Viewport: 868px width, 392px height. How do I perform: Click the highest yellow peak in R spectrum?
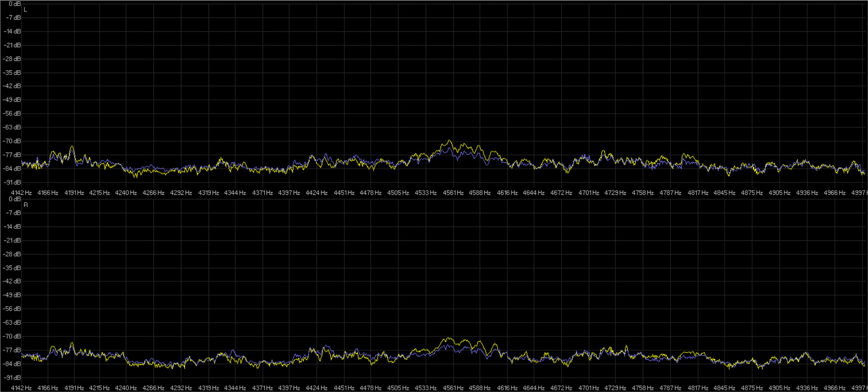click(x=448, y=338)
